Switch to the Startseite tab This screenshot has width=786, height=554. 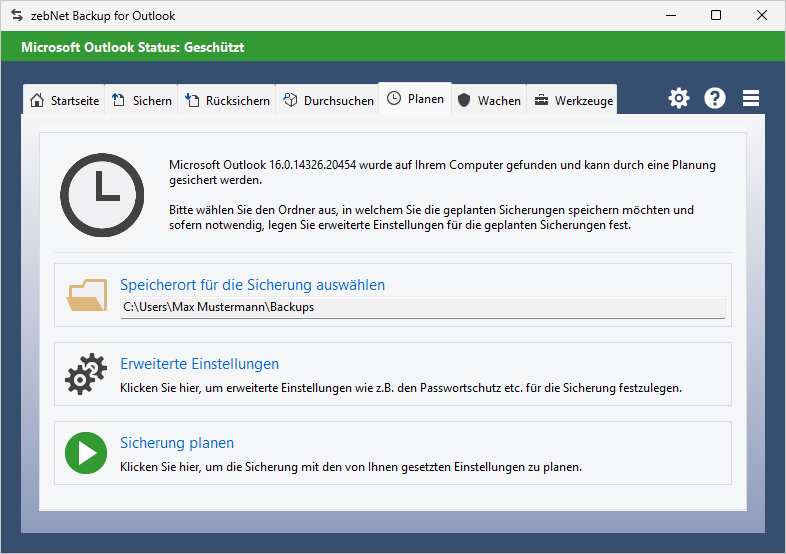click(65, 101)
